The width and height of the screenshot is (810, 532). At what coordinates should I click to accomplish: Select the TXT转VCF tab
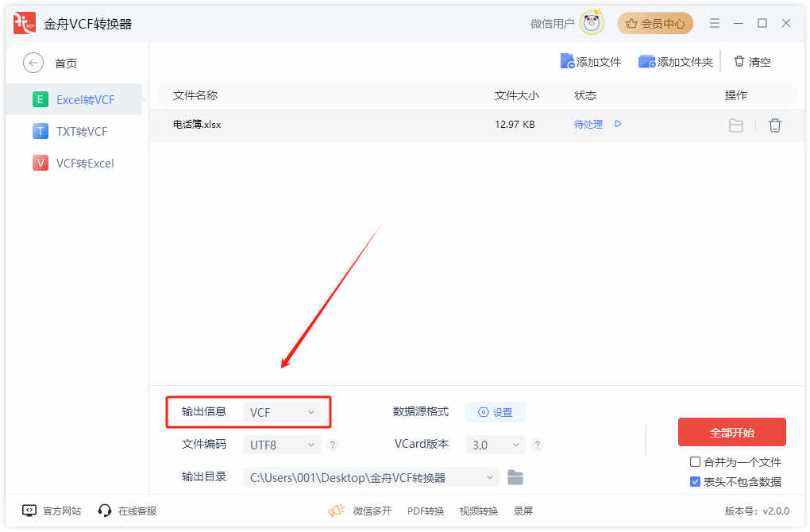point(73,131)
